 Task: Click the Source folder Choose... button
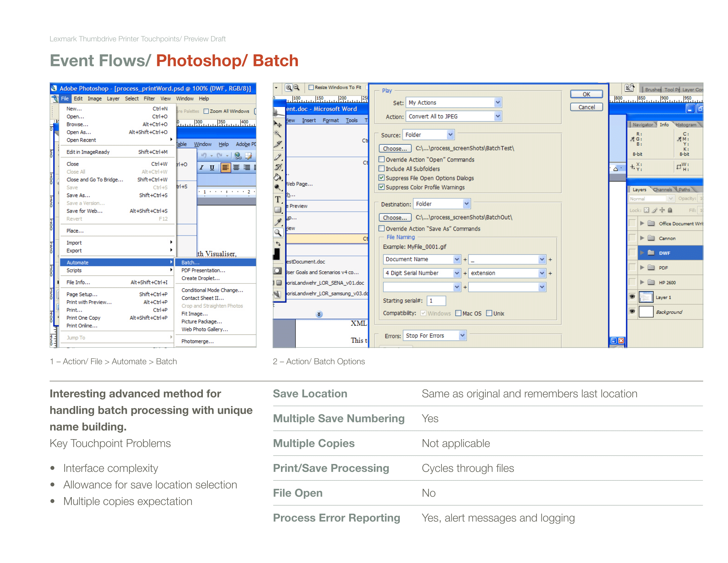tap(395, 148)
